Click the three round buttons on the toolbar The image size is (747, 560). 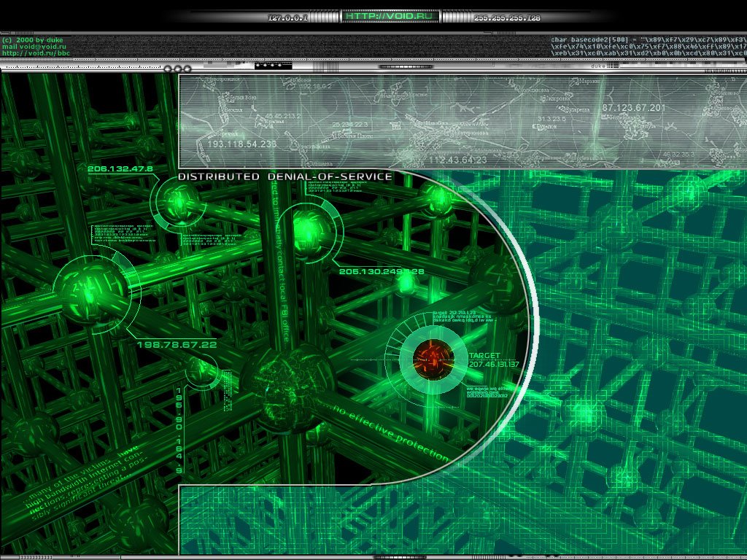click(177, 68)
